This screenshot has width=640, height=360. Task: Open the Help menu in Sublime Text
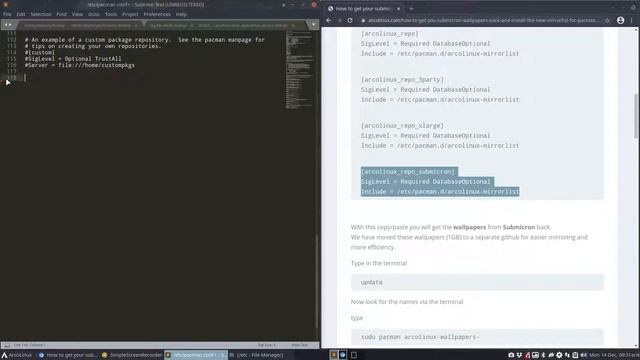coord(181,14)
